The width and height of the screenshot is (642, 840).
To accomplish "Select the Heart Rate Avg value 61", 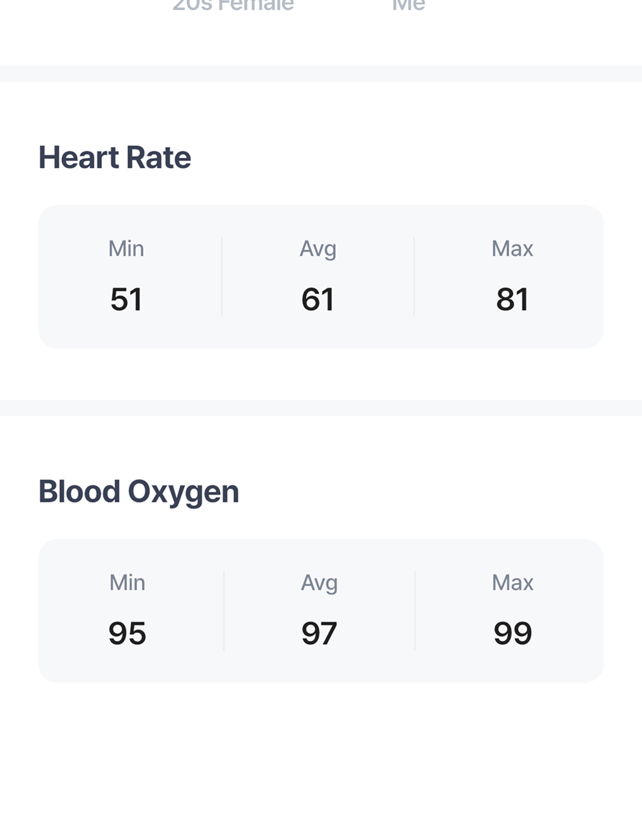I will (317, 299).
